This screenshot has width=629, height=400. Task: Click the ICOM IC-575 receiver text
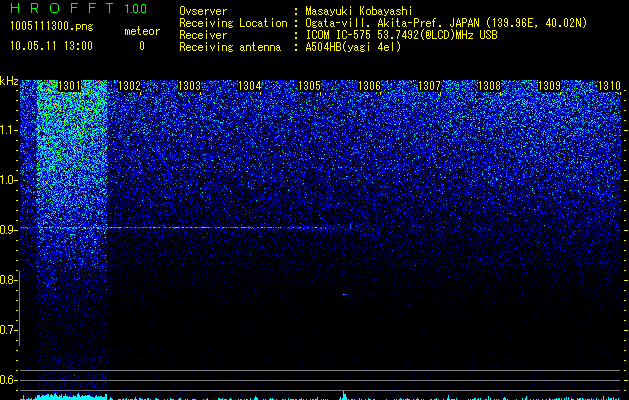click(x=401, y=35)
